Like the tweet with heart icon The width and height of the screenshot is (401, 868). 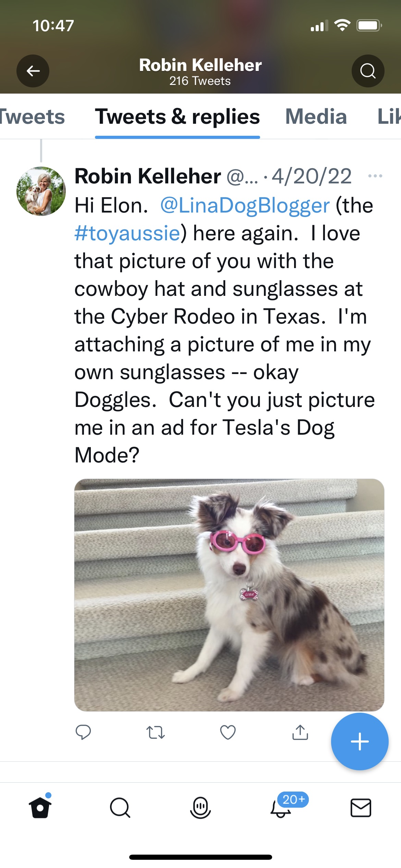coord(228,733)
